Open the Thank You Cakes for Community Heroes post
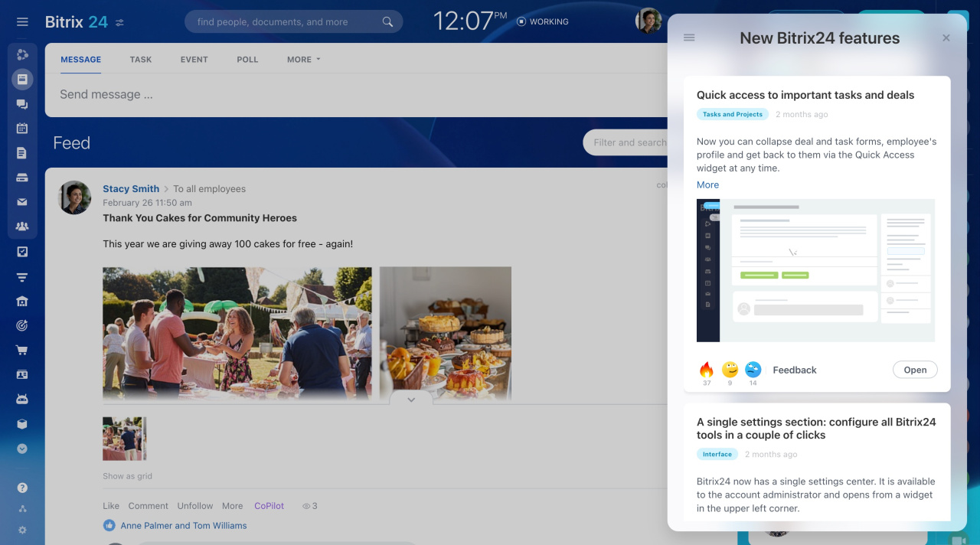This screenshot has width=980, height=545. coord(200,218)
